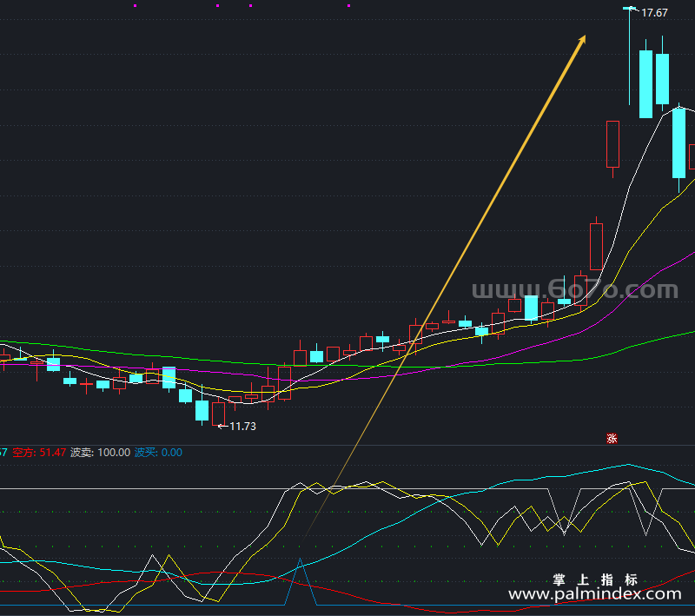Viewport: 695px width, 616px height.
Task: Select the 17.67 high price label
Action: 654,13
